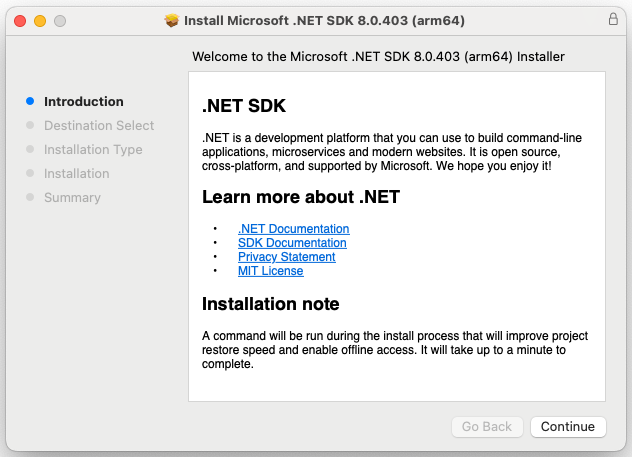Select the Summary step in the sidebar

tap(72, 197)
